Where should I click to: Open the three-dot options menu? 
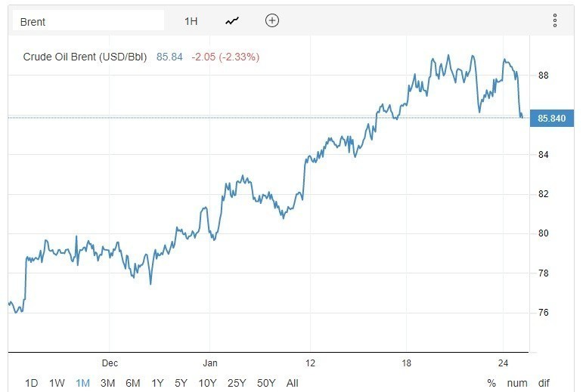click(x=555, y=20)
